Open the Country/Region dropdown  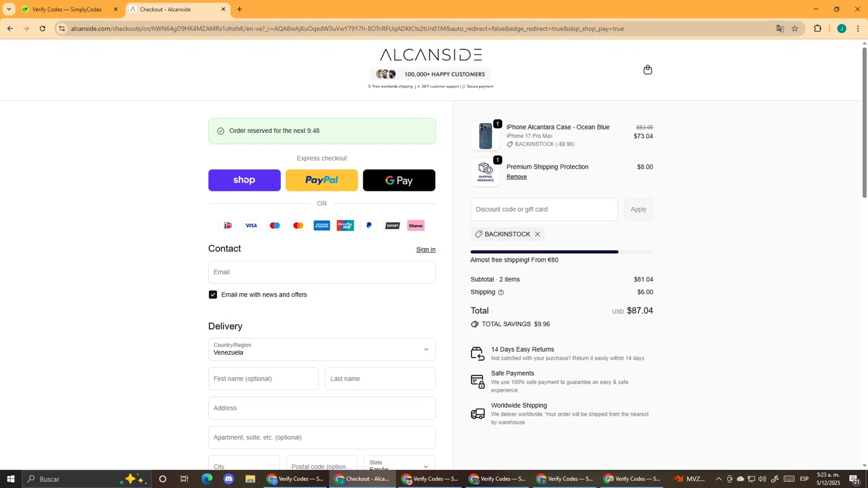click(322, 349)
